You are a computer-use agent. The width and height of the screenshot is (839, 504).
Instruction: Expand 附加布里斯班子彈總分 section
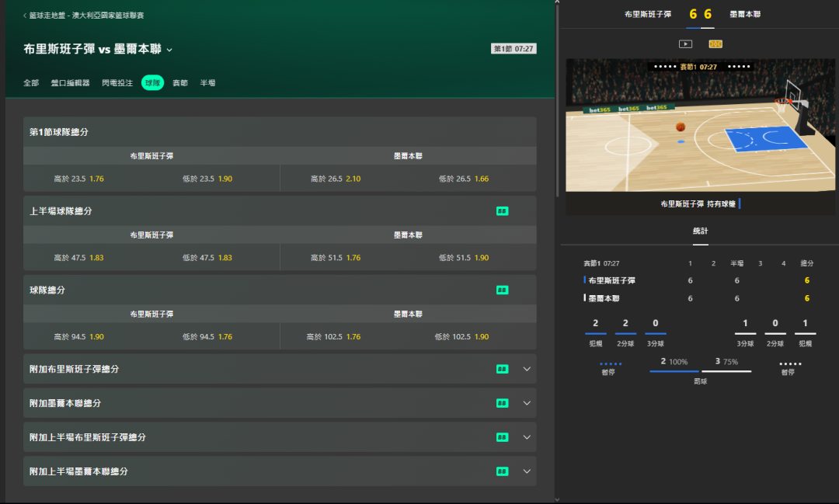(527, 369)
